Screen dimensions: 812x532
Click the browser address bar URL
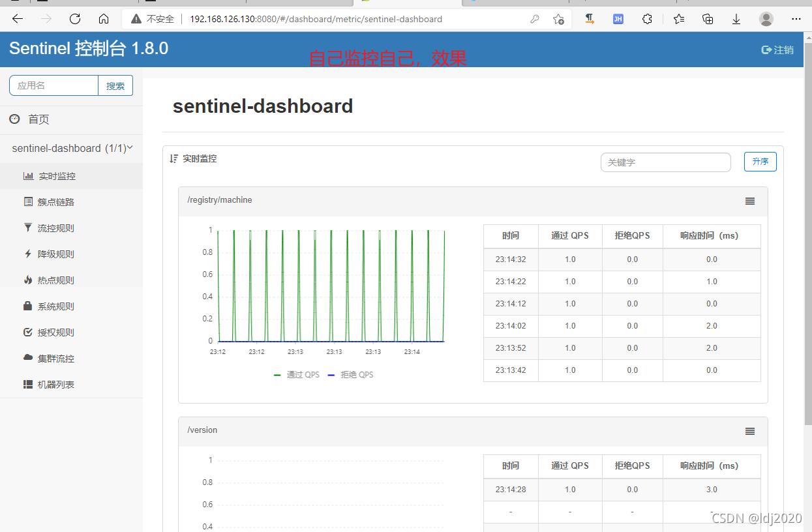click(x=316, y=19)
